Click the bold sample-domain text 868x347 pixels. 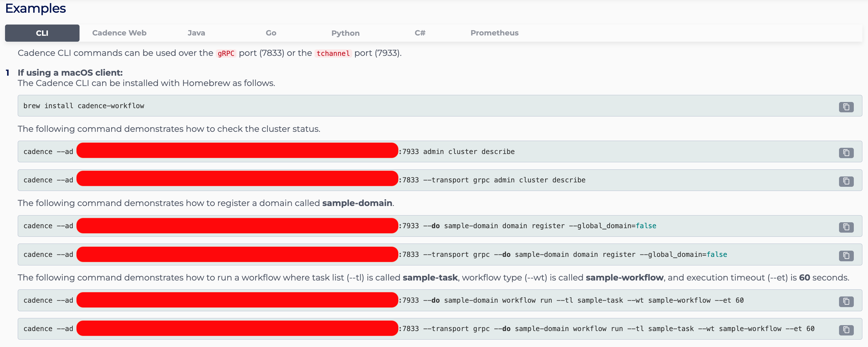point(357,203)
